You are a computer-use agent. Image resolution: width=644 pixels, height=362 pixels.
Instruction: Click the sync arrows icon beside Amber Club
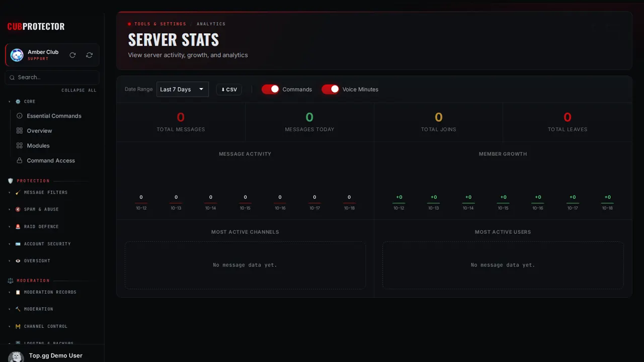click(89, 55)
